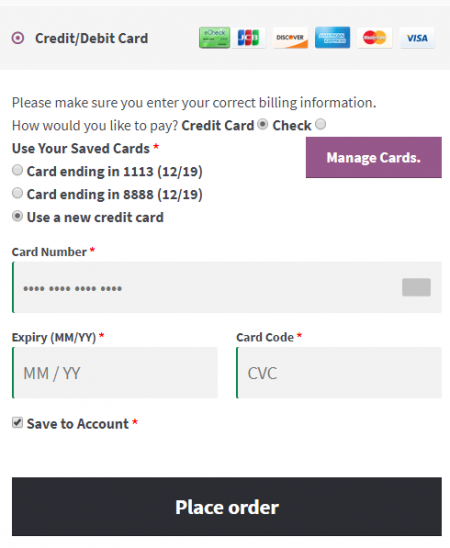Select saved card ending in 8888

[x=17, y=193]
